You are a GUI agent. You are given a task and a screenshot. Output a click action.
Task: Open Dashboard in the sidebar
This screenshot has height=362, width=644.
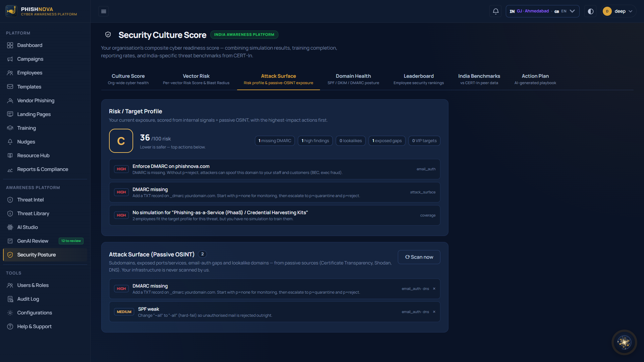[x=45, y=45]
